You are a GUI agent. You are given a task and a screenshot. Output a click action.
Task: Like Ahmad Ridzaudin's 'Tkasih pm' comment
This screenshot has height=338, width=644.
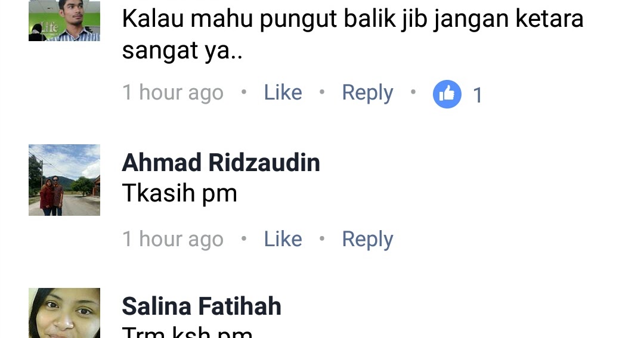[283, 238]
